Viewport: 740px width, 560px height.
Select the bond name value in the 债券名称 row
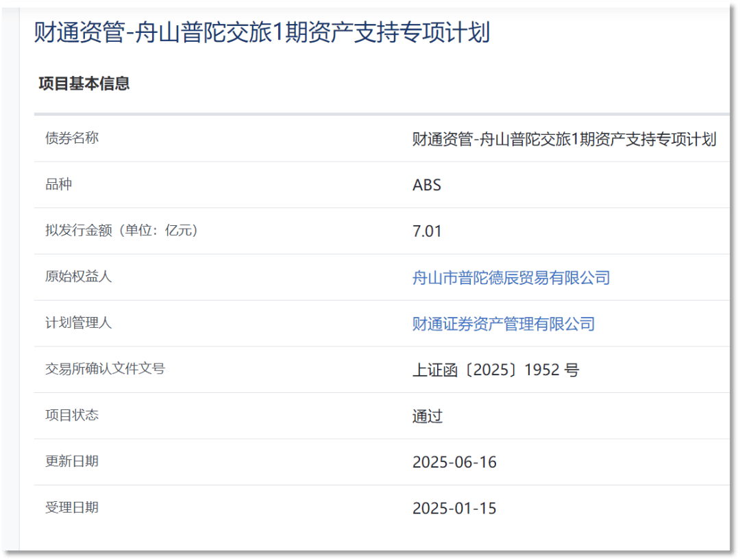click(565, 139)
